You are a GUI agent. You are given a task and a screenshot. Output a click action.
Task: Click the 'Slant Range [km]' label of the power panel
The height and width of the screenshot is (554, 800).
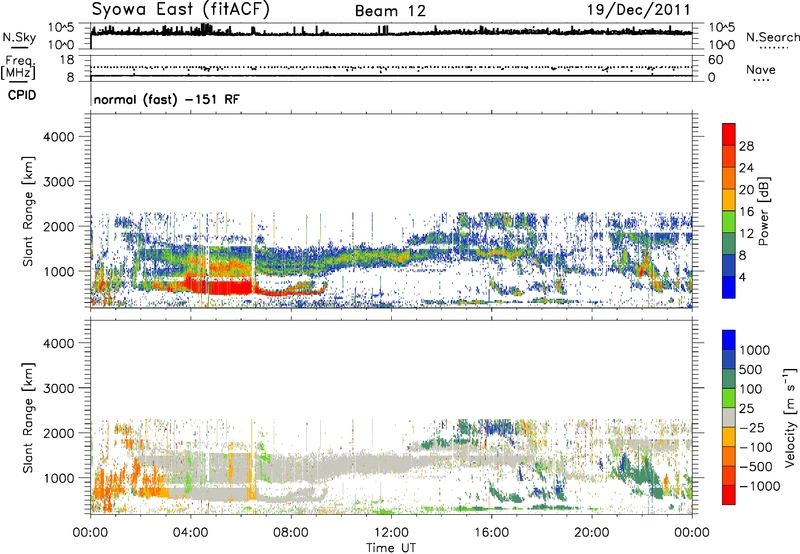coord(28,211)
